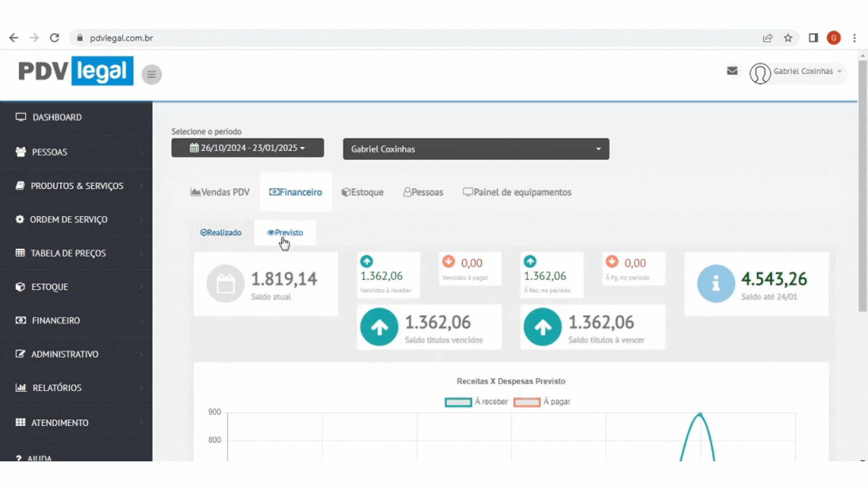Open the date range period dropdown

pos(247,148)
